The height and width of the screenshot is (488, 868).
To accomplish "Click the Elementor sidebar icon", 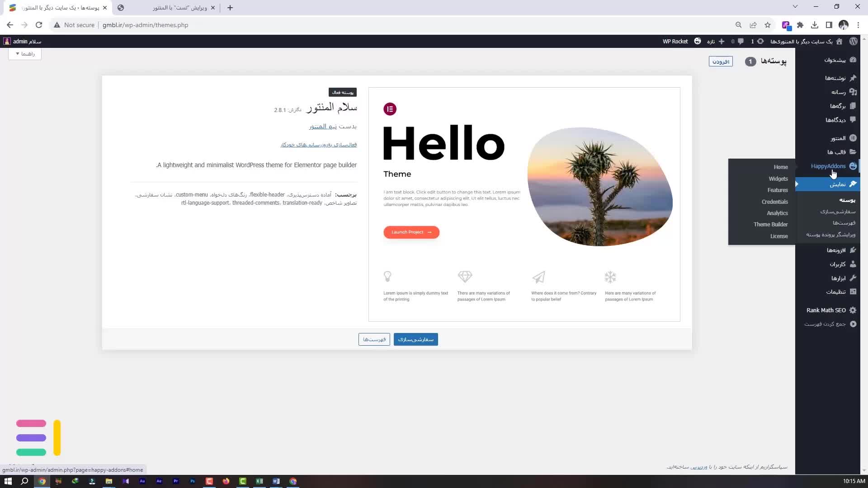I will (x=853, y=138).
